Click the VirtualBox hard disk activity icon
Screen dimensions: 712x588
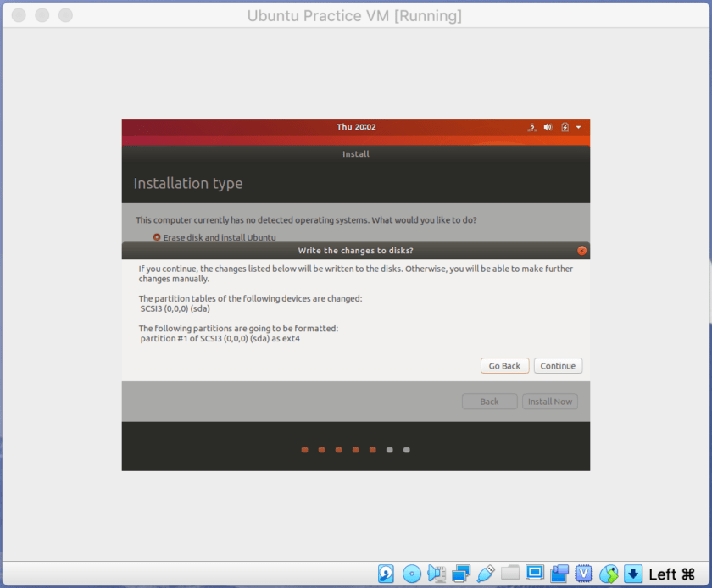(386, 574)
